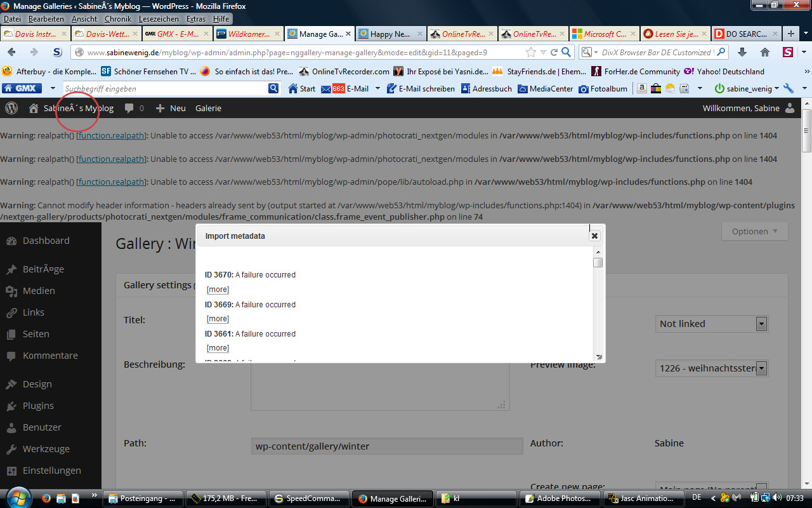The image size is (812, 508).
Task: Open the Preview image dropdown
Action: [712, 368]
